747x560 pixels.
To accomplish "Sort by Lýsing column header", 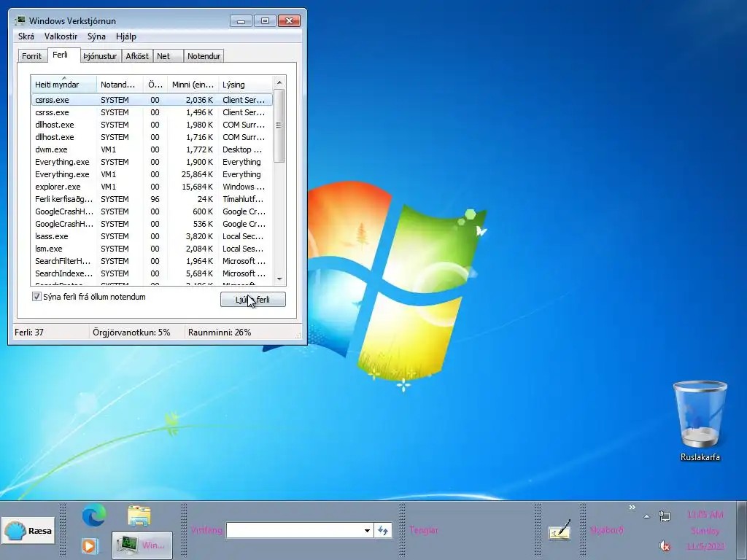I will [245, 85].
